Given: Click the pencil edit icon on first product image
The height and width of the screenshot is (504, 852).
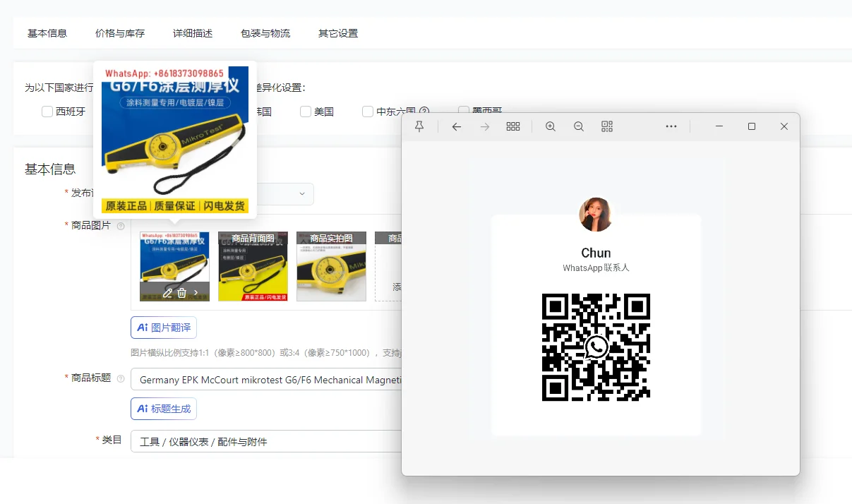Looking at the screenshot, I should pos(167,292).
